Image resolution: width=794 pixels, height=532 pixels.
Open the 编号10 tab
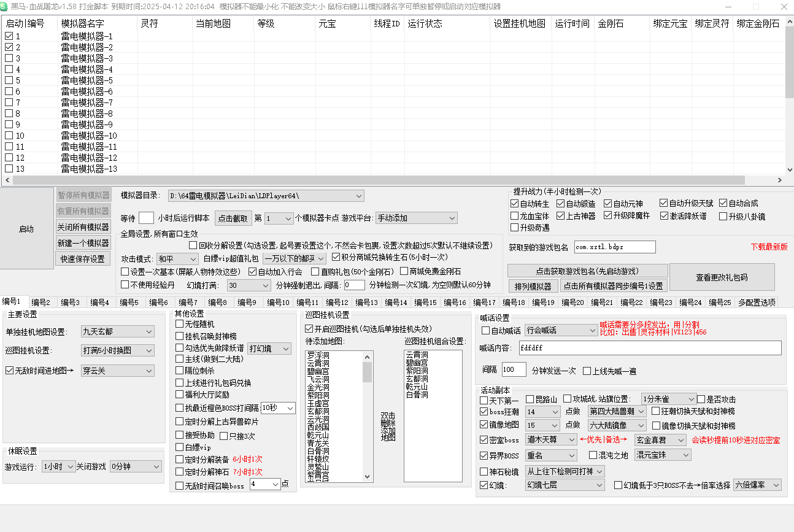(x=277, y=303)
